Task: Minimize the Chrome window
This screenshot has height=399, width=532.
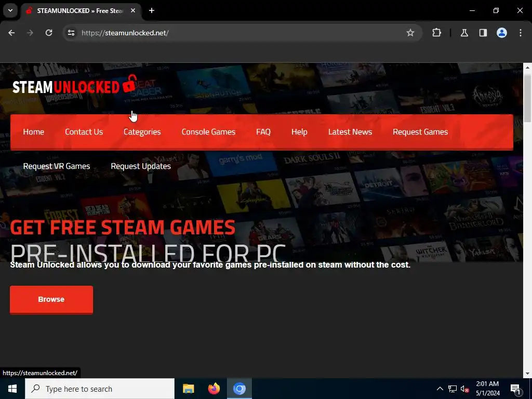Action: tap(472, 10)
